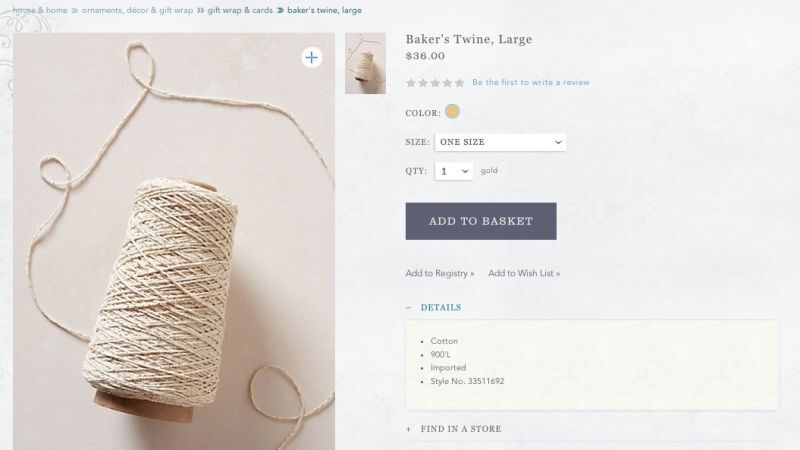Screen dimensions: 800x450
Task: Click the plus icon beside Find in a Store
Action: 409,429
